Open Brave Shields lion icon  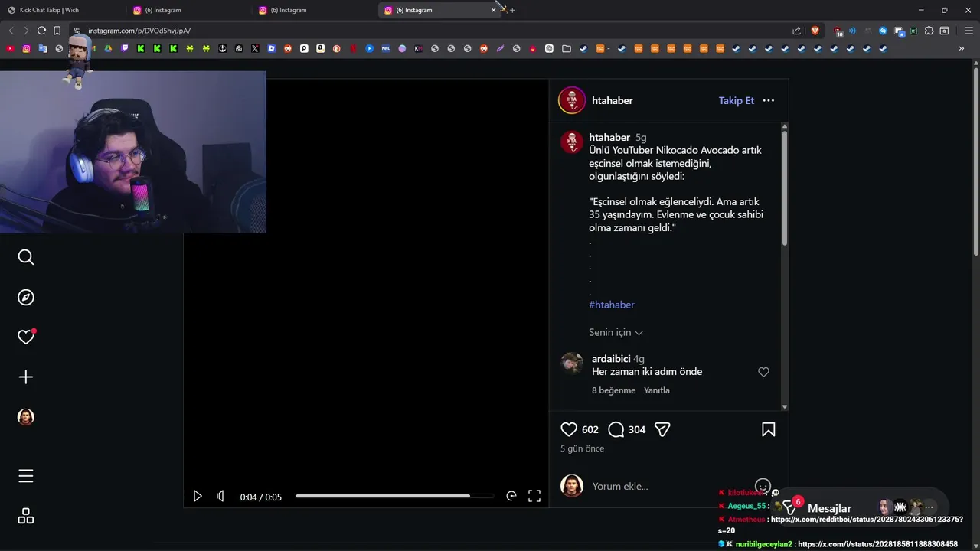(x=815, y=31)
